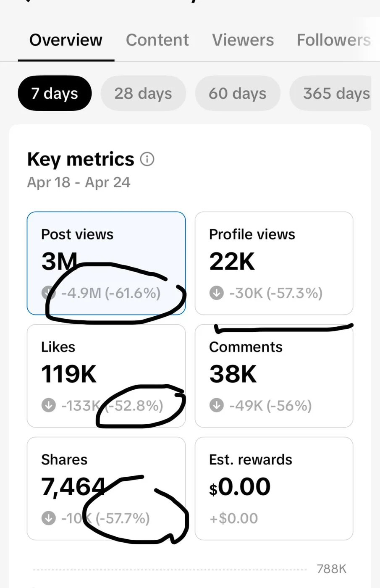This screenshot has width=380, height=588.
Task: Select the Overview tab
Action: (x=66, y=40)
